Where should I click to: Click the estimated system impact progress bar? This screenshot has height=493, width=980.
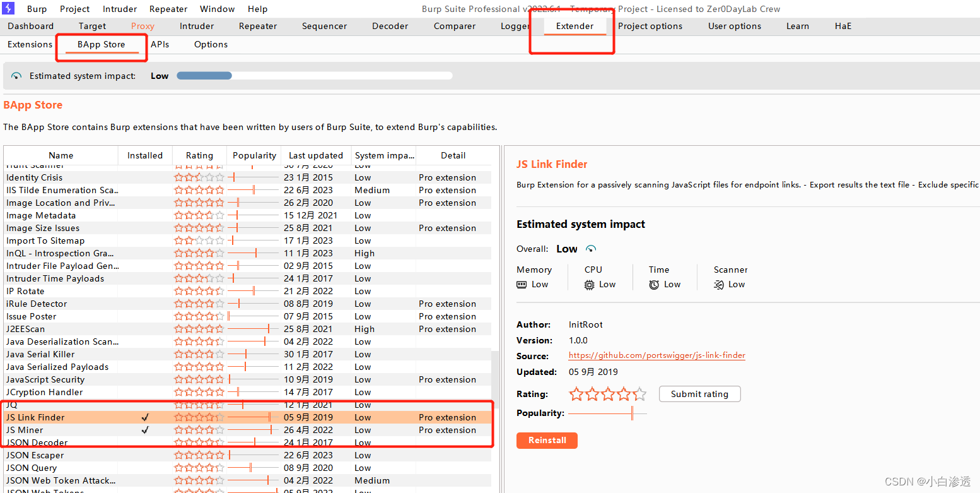point(314,76)
